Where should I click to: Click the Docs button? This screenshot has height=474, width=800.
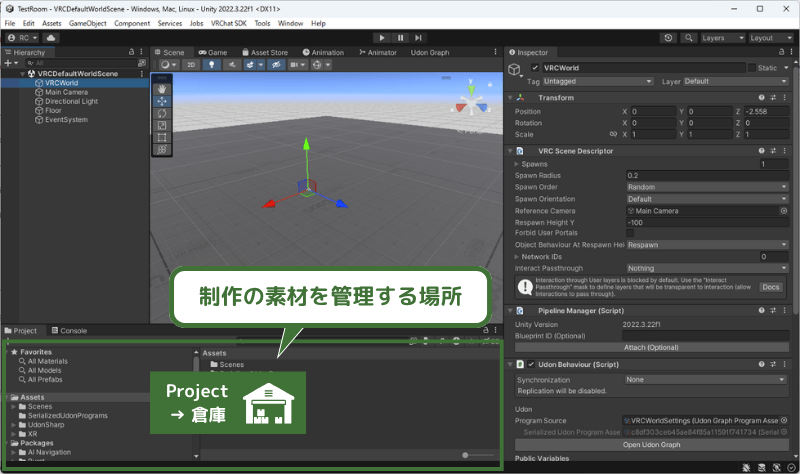point(770,287)
